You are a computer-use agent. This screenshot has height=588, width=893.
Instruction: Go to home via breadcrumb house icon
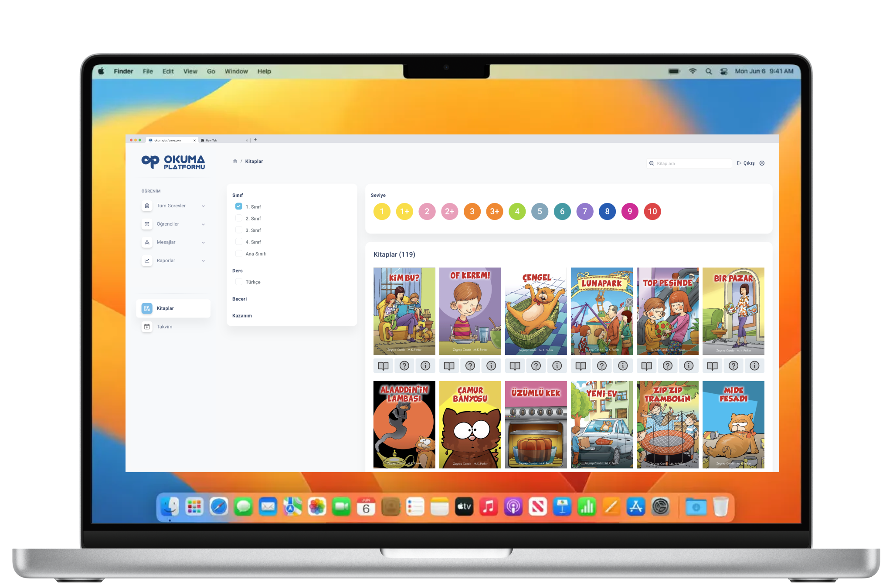point(235,161)
